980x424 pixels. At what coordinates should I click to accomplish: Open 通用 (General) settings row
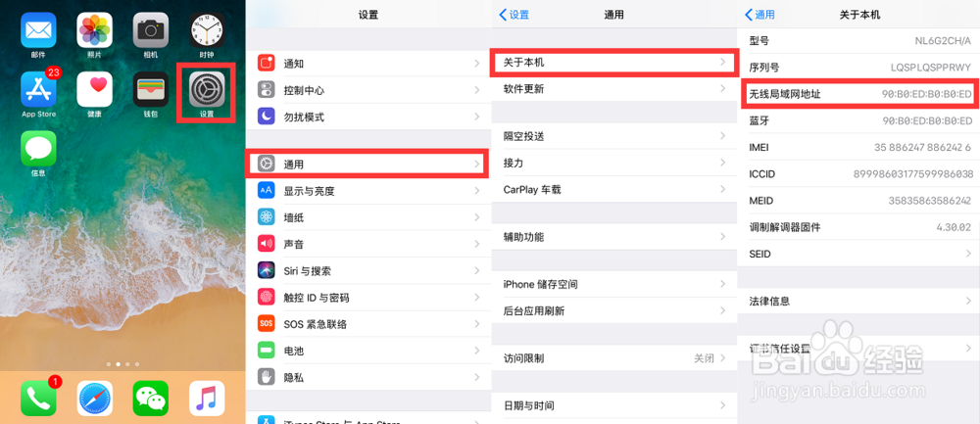click(367, 164)
